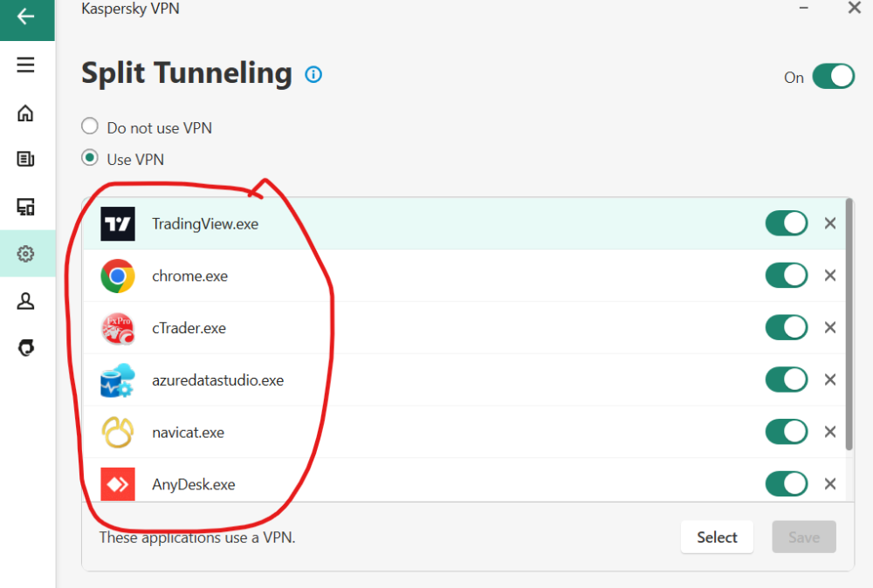Click the Split Tunneling info icon

pos(313,75)
